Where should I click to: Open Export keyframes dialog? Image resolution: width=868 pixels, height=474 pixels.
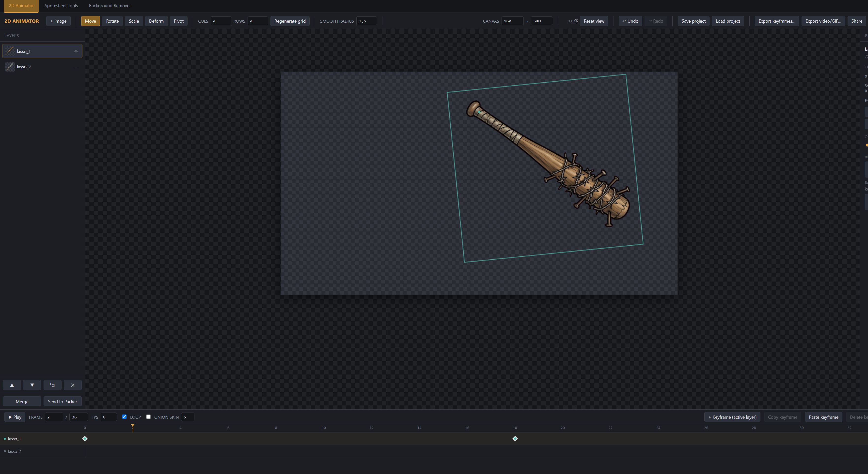coord(777,21)
